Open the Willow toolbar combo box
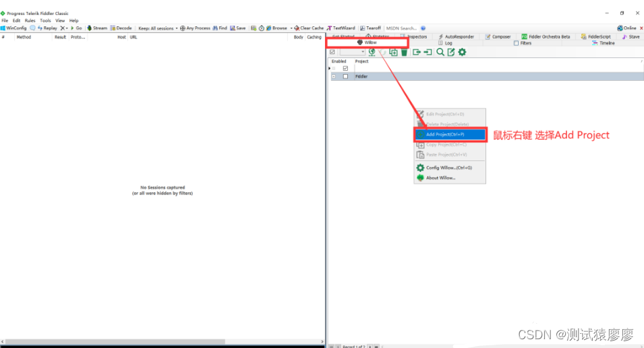 (x=353, y=52)
